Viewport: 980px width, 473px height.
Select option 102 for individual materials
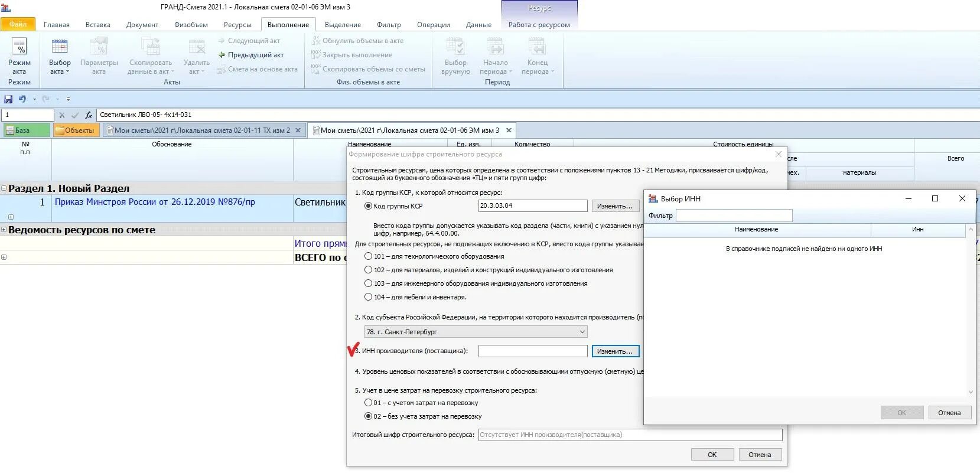click(369, 270)
